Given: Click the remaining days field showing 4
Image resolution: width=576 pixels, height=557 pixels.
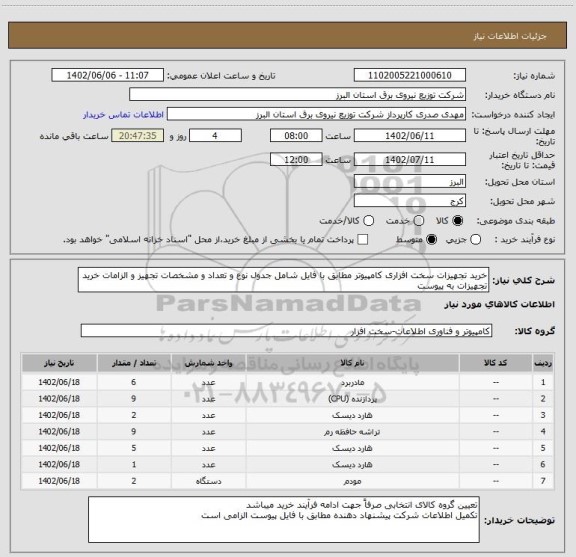Looking at the screenshot, I should click(215, 136).
